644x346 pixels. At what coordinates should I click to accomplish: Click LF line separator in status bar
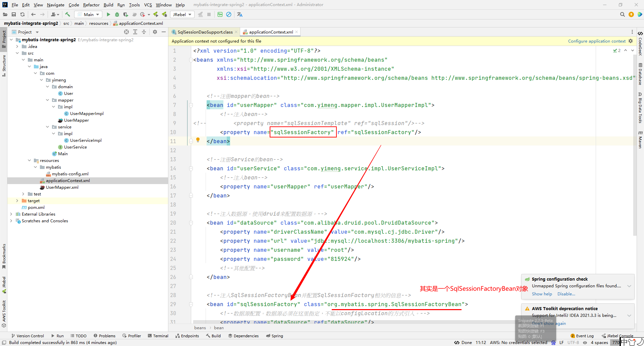tap(561, 342)
